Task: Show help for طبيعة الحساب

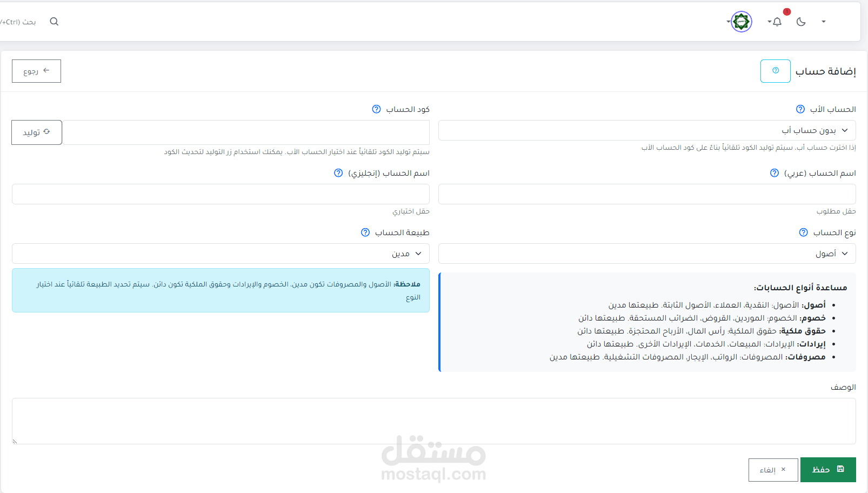Action: (365, 232)
